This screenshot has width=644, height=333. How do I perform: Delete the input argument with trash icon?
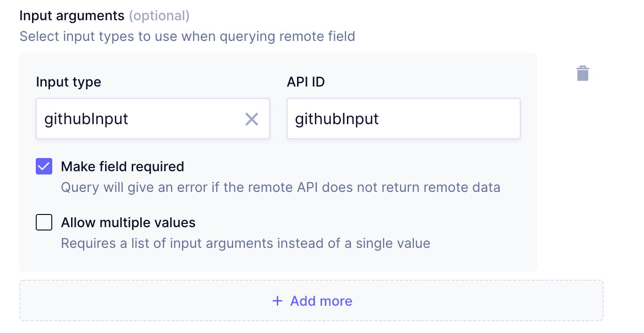[x=583, y=73]
